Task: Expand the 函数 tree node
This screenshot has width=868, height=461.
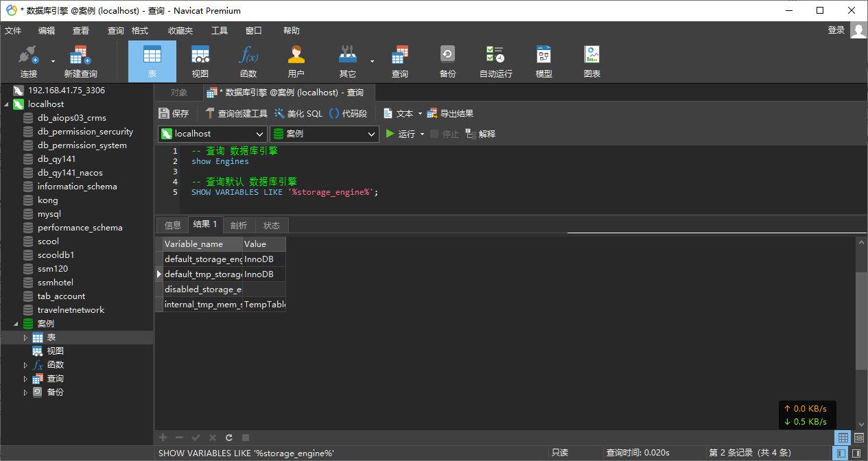Action: 26,365
